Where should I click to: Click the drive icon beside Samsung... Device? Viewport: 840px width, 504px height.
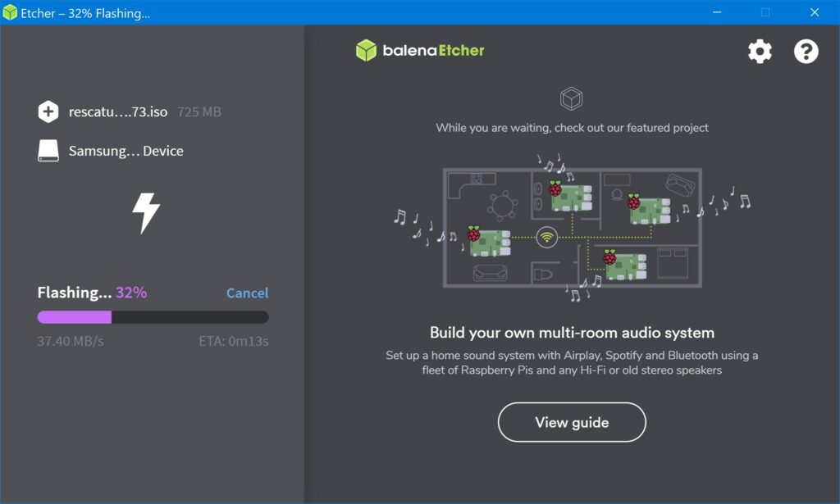[48, 151]
